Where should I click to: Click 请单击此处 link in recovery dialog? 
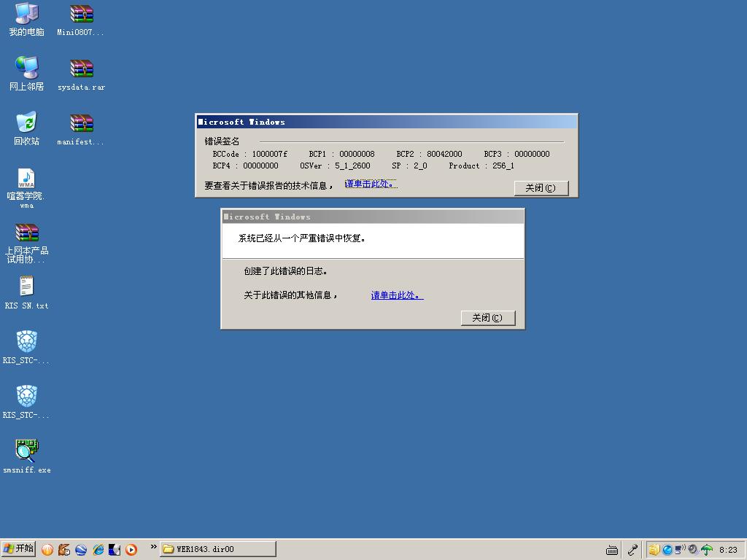click(x=397, y=295)
